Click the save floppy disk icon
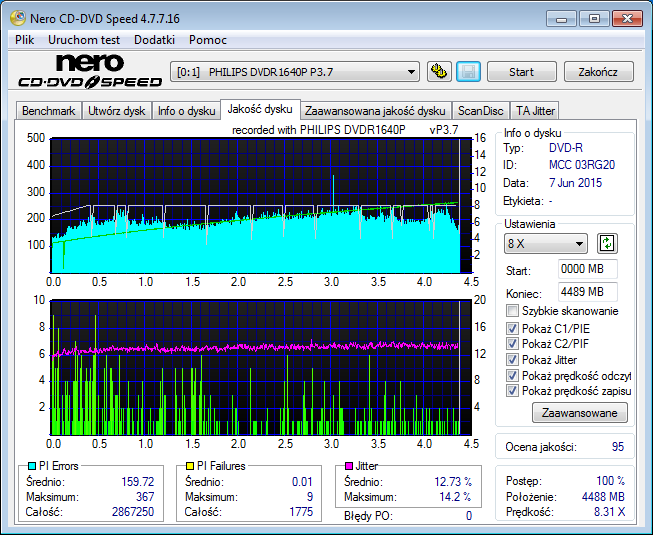 point(469,72)
